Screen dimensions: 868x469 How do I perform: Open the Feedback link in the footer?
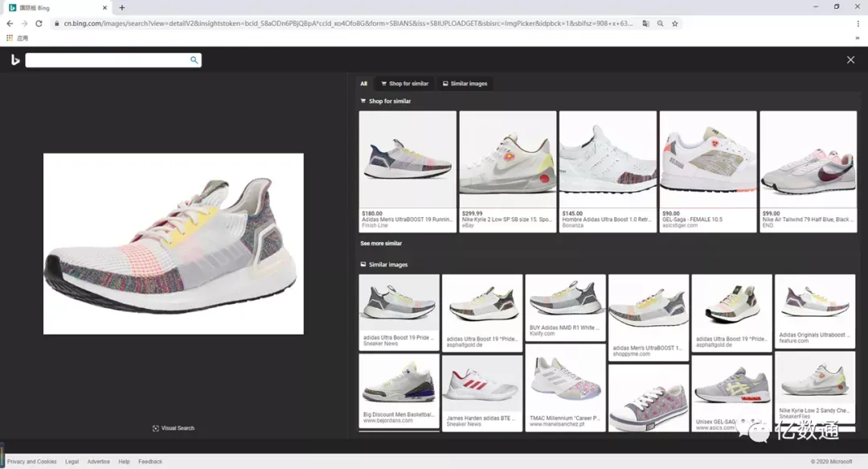(150, 461)
